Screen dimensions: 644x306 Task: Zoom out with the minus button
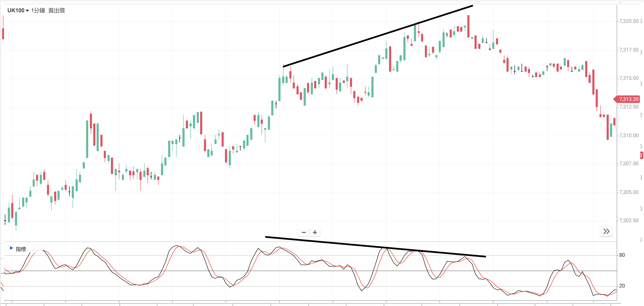(x=304, y=232)
